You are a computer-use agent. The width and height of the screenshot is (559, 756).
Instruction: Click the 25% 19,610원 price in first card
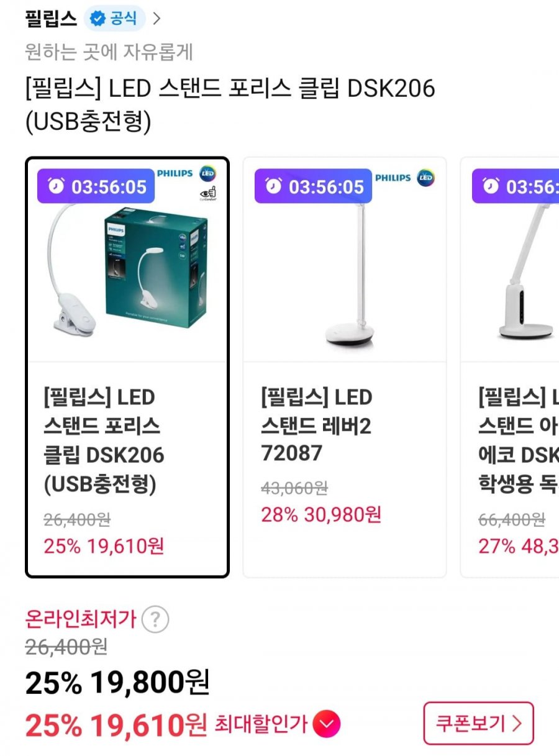pyautogui.click(x=104, y=546)
